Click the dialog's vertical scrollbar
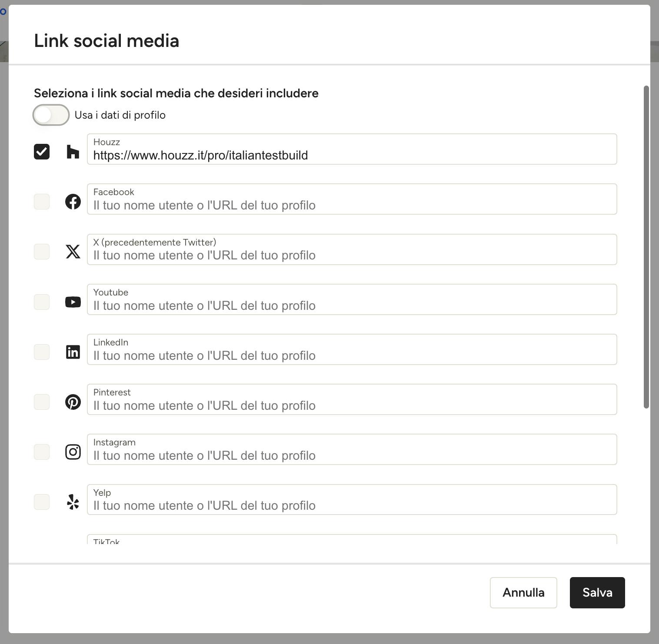Screen dimensions: 659x644 tap(646, 247)
